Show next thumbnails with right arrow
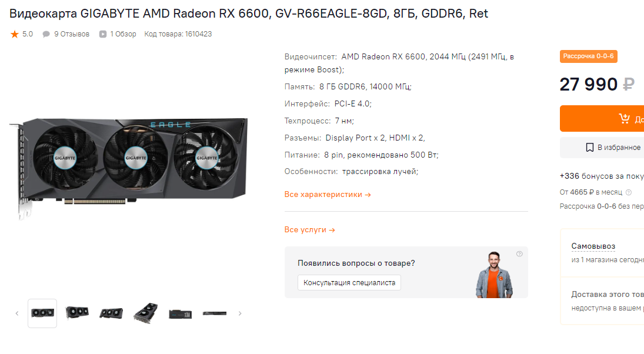The image size is (644, 354). coord(240,313)
